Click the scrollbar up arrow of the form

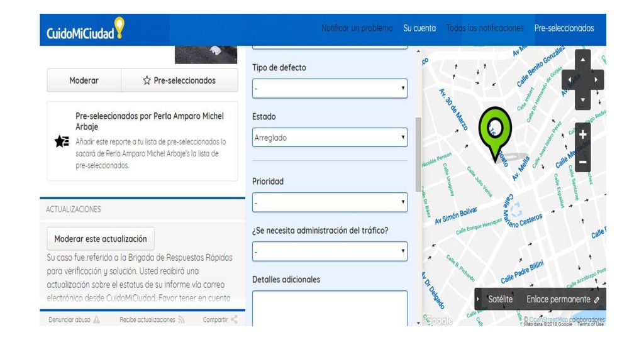click(418, 51)
